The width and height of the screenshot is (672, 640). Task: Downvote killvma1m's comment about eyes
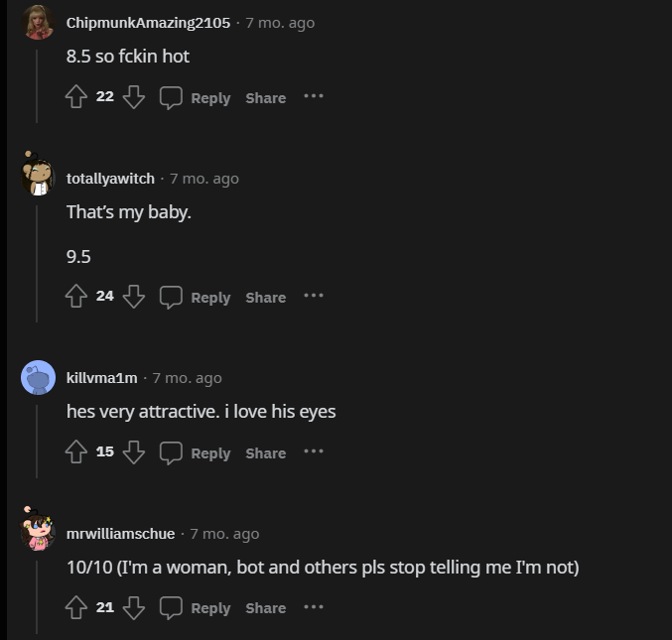pyautogui.click(x=135, y=452)
